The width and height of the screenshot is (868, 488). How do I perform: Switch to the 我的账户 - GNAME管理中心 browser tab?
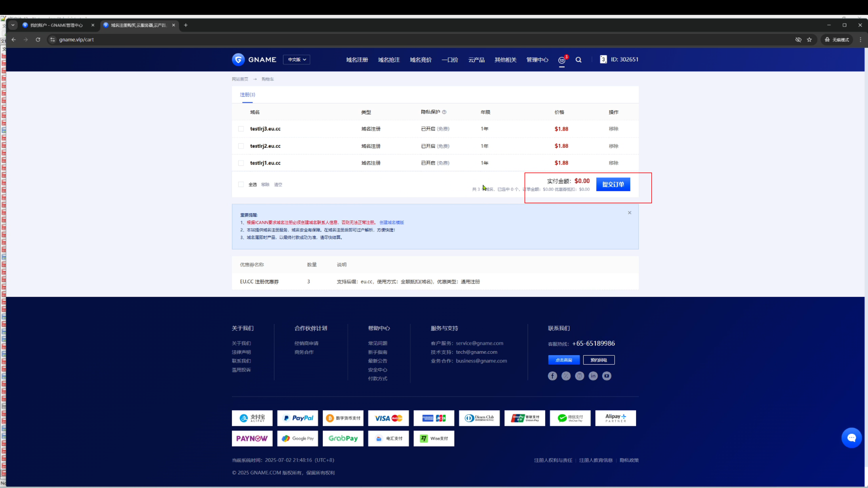tap(57, 25)
